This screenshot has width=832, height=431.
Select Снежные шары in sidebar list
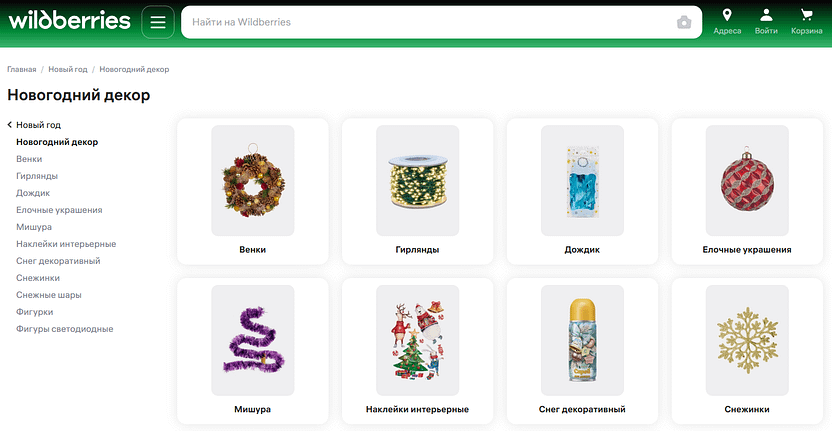pyautogui.click(x=49, y=295)
